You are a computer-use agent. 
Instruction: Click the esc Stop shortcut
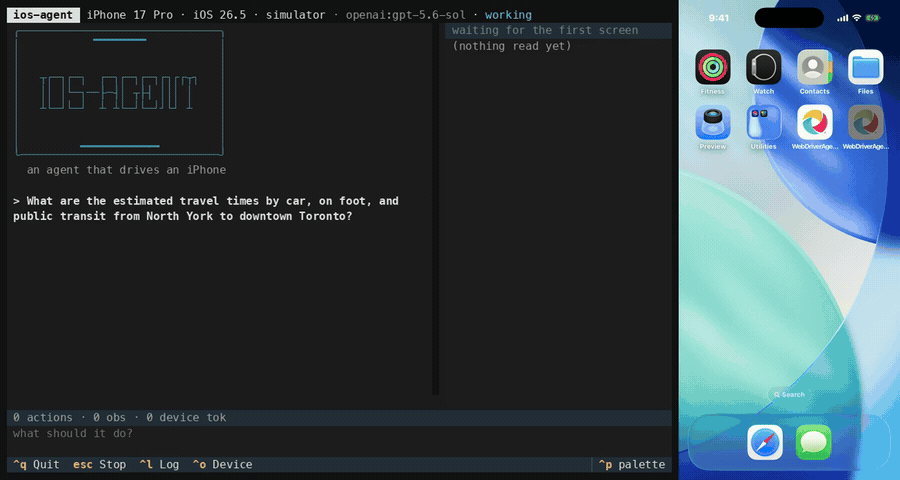(99, 464)
